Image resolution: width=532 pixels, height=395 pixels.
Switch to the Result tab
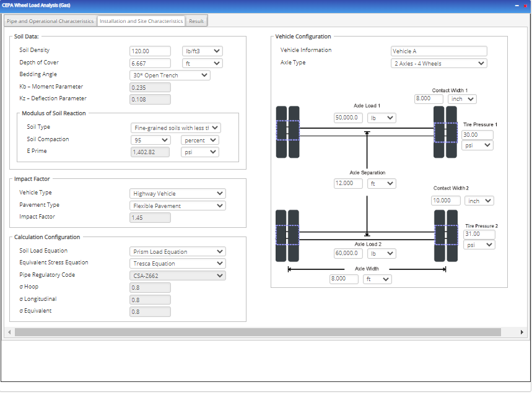click(196, 20)
